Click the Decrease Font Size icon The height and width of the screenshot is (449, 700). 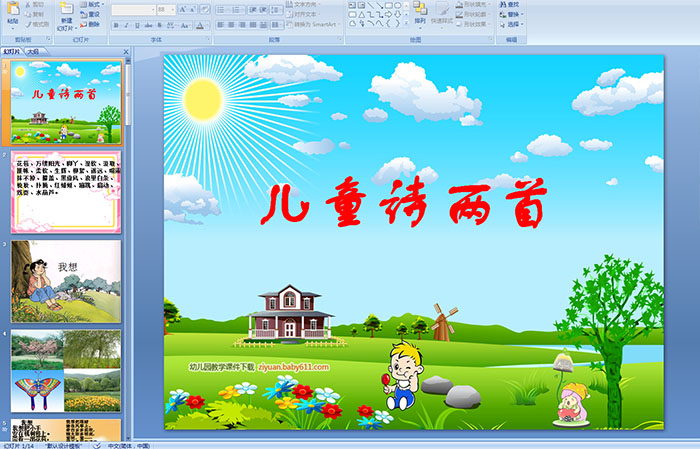[x=193, y=9]
